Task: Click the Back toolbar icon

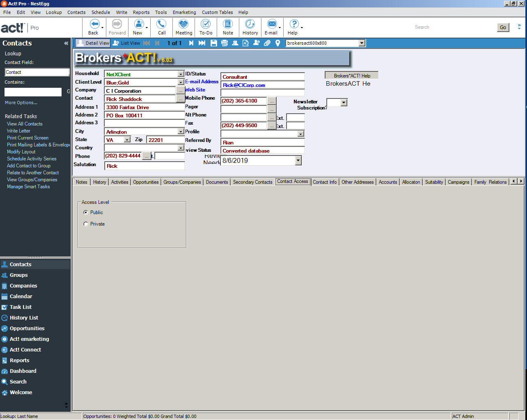Action: (x=94, y=24)
